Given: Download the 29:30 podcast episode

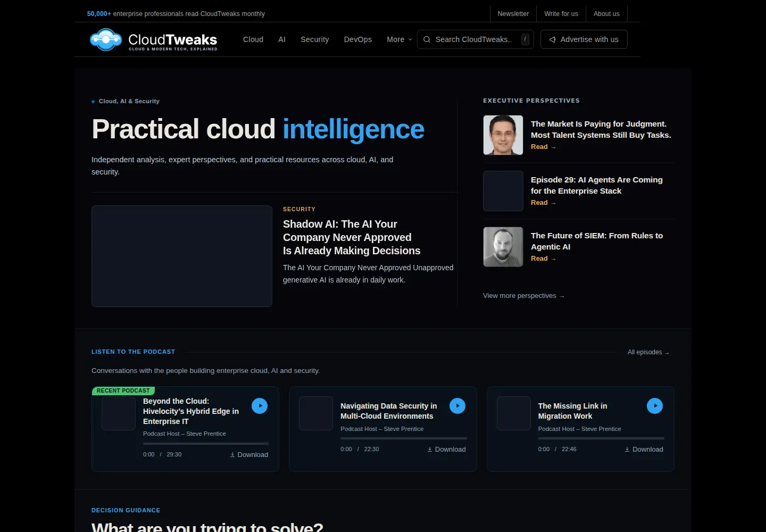Looking at the screenshot, I should pyautogui.click(x=249, y=455).
